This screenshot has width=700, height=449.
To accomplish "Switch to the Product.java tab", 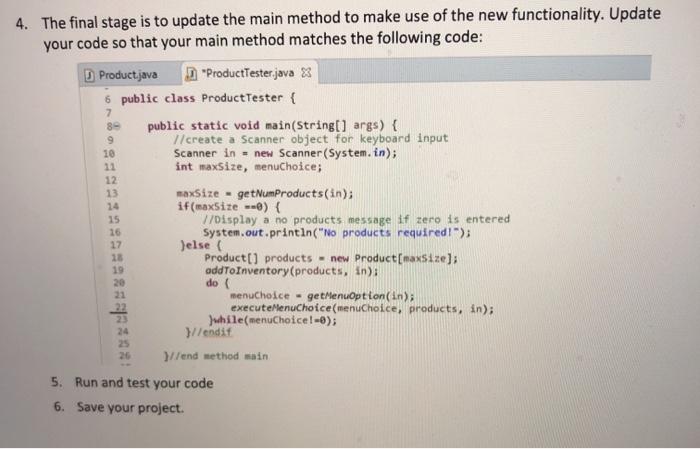I will click(121, 75).
